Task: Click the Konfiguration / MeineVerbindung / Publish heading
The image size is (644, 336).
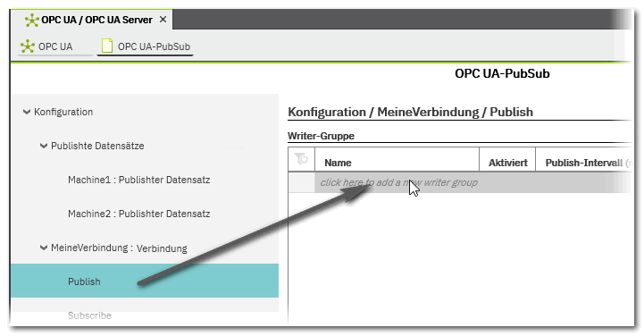Action: (x=410, y=112)
